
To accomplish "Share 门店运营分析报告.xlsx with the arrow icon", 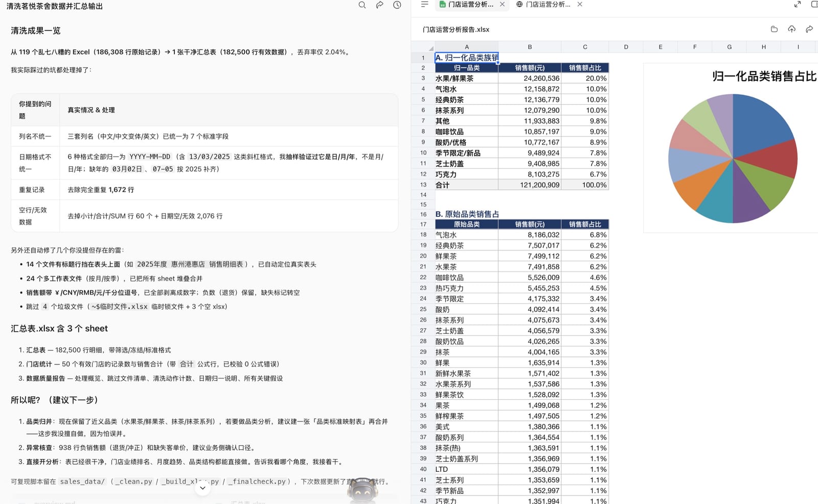I will pos(809,29).
